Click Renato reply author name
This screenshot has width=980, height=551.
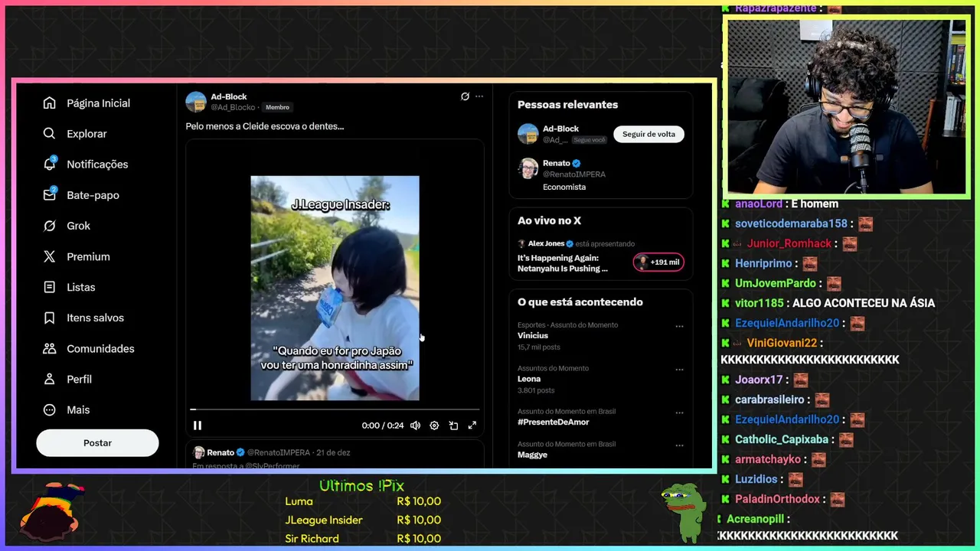point(220,452)
